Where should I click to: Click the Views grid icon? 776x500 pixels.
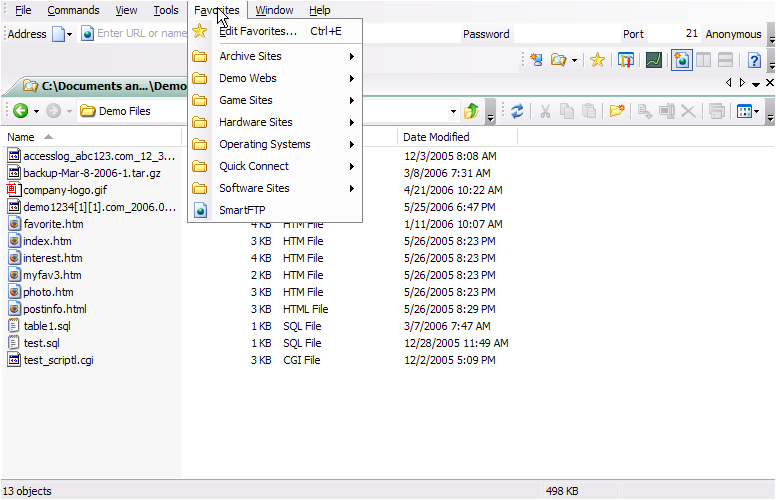click(x=744, y=111)
